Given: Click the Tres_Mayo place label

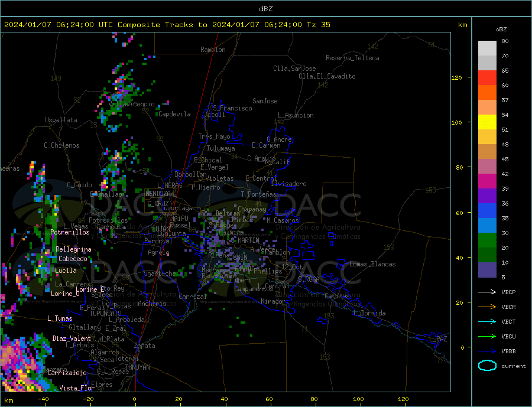Looking at the screenshot, I should 214,136.
